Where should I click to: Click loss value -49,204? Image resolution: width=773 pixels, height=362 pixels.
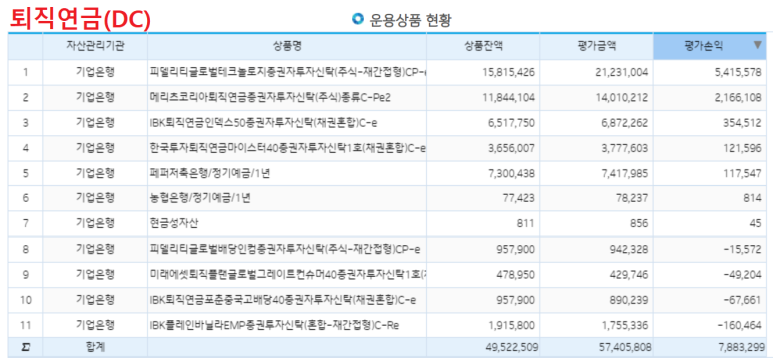[x=743, y=275]
